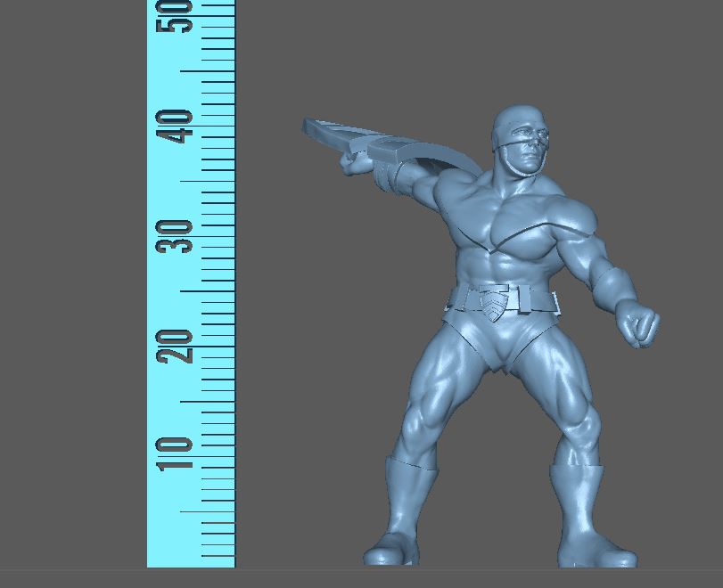The height and width of the screenshot is (588, 723).
Task: Click the ground strip below the ruler
Action: click(x=191, y=578)
